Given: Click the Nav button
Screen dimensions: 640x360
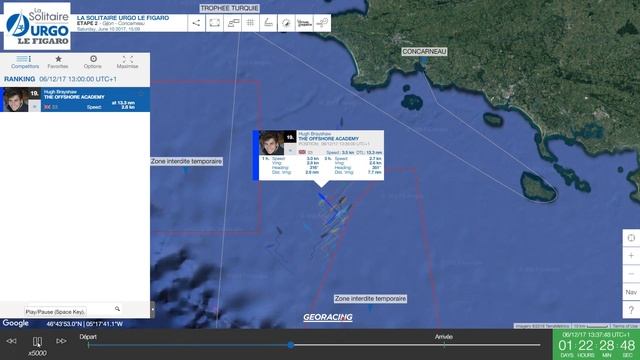Looking at the screenshot, I should pos(631,292).
